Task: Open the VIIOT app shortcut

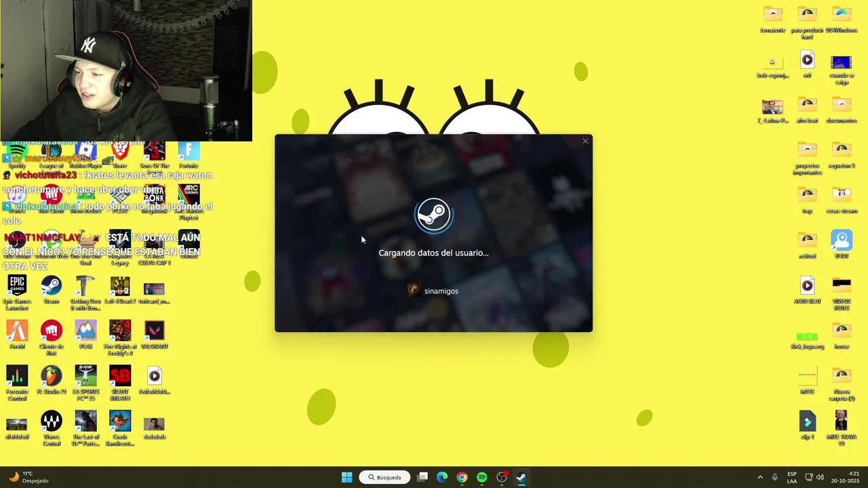Action: point(841,245)
